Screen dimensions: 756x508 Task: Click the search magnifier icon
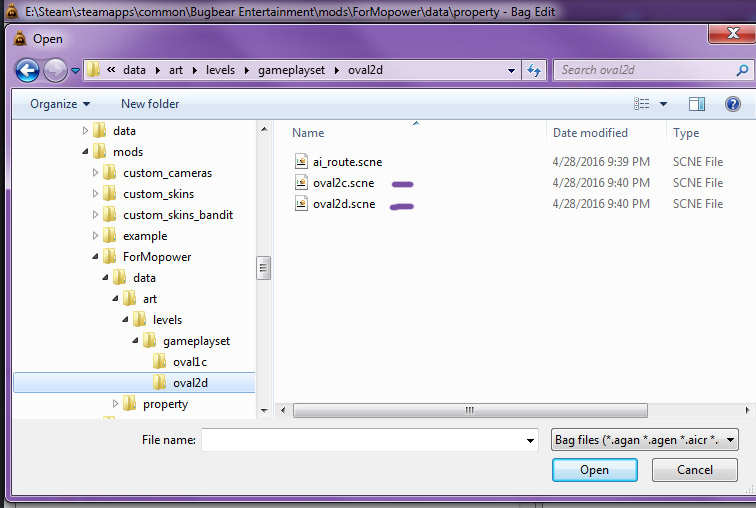pyautogui.click(x=742, y=70)
